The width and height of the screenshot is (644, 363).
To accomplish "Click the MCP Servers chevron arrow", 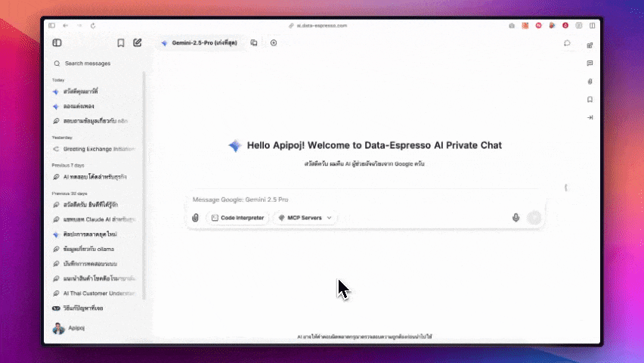I will click(x=329, y=218).
